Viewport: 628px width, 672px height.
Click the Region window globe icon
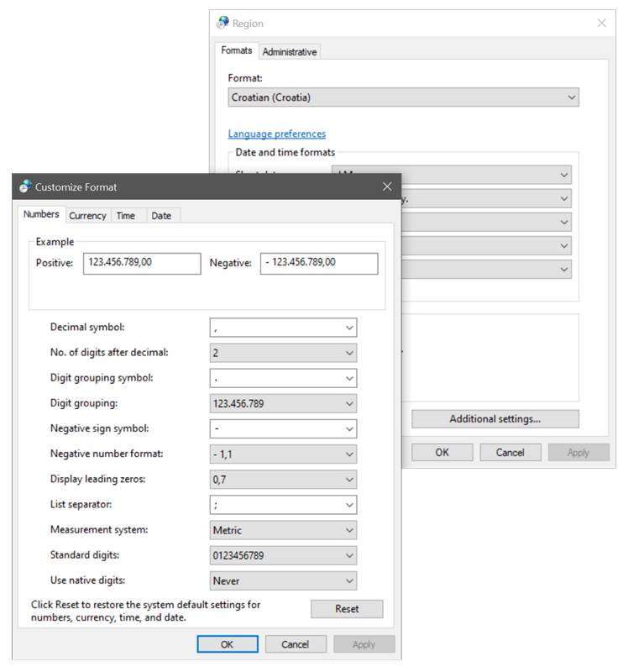point(222,24)
